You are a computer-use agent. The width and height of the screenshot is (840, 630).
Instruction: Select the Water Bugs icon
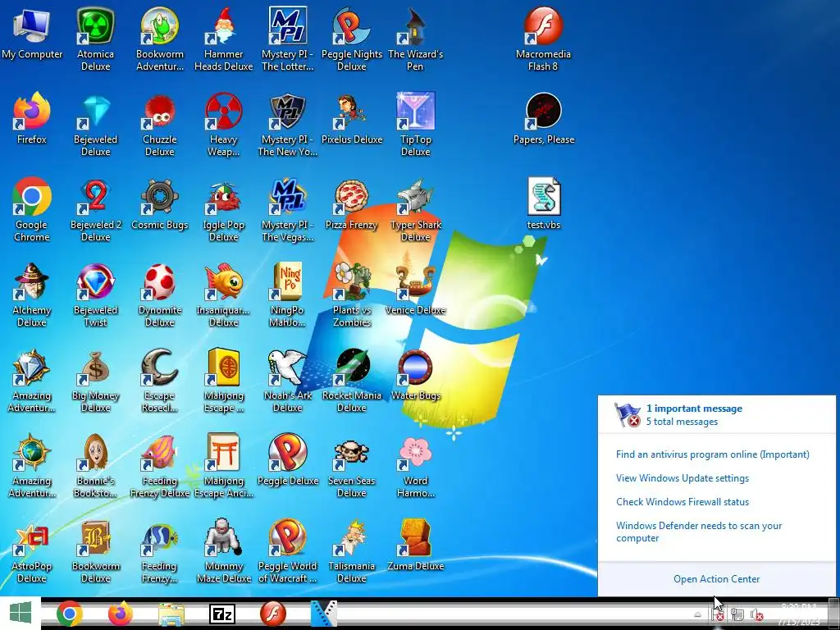point(415,367)
